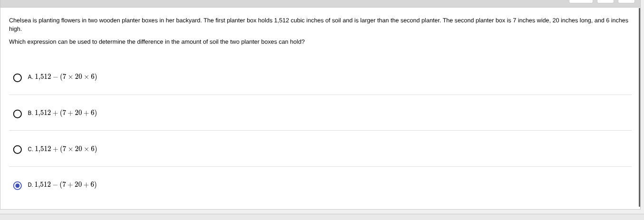Mark option C radio button

click(18, 150)
